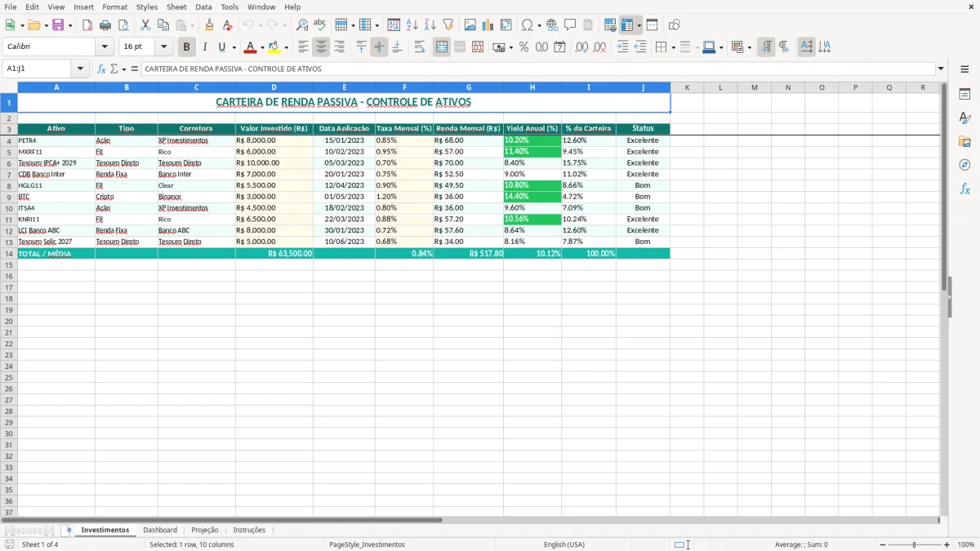Add a decimal place
980x551 pixels.
[581, 47]
